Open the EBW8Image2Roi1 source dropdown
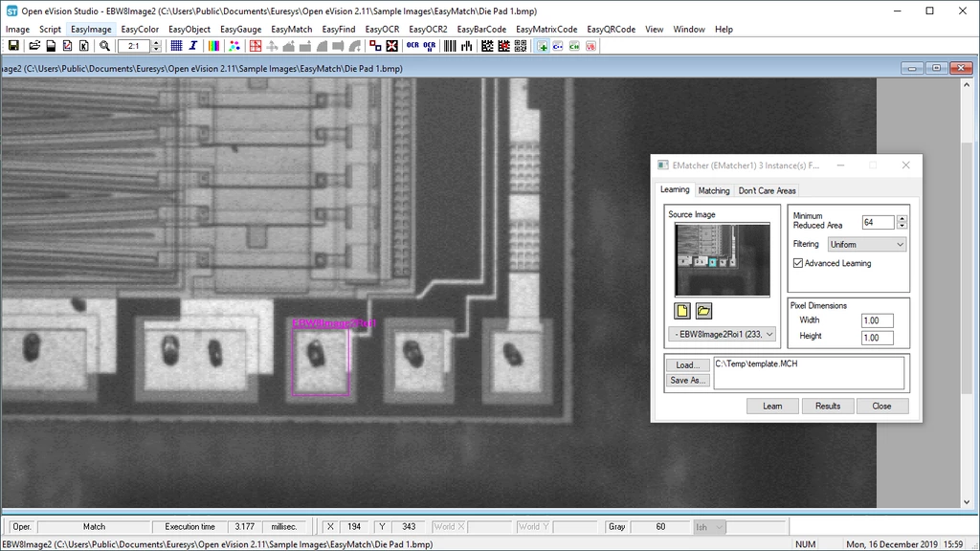 pyautogui.click(x=722, y=335)
